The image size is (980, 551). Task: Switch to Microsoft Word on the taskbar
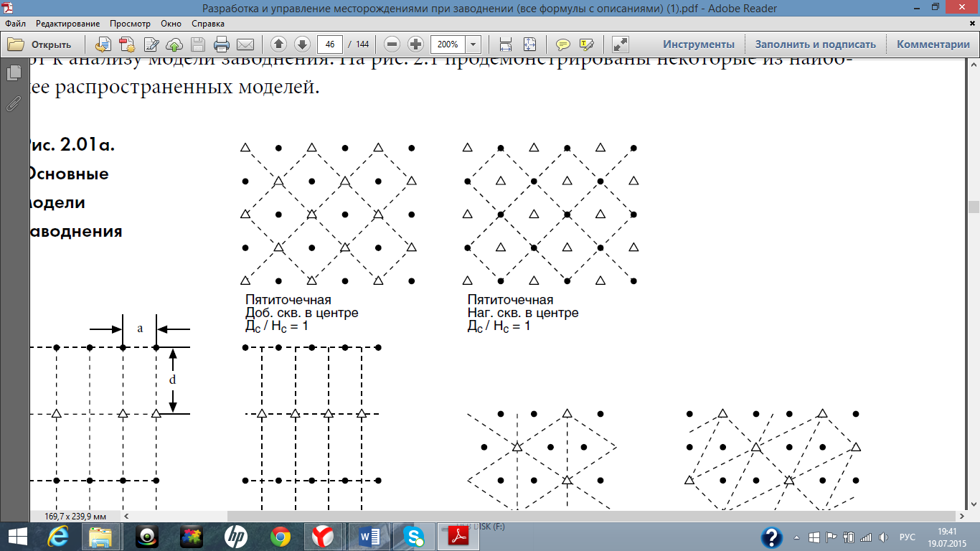tap(369, 536)
